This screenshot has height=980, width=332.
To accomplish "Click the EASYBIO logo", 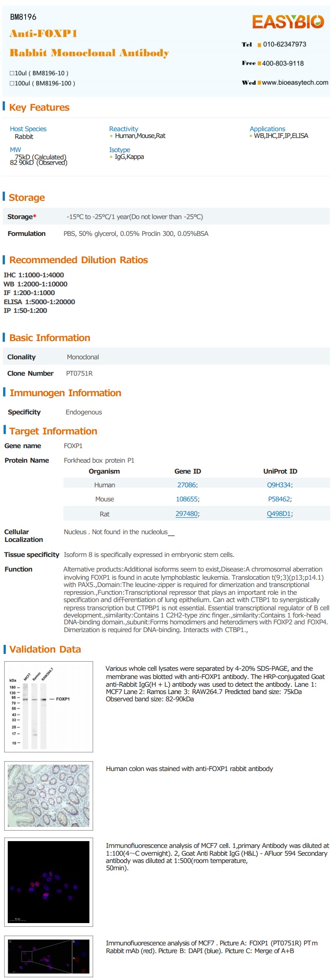I will 288,21.
